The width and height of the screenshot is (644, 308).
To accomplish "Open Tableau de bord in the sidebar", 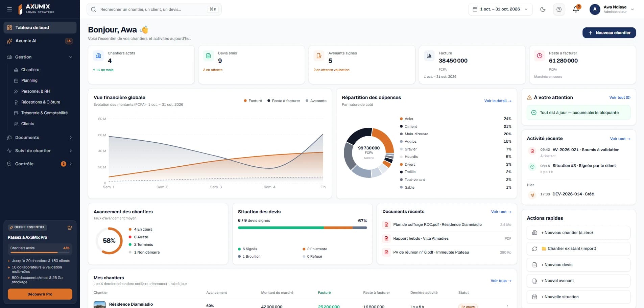I will tap(40, 28).
